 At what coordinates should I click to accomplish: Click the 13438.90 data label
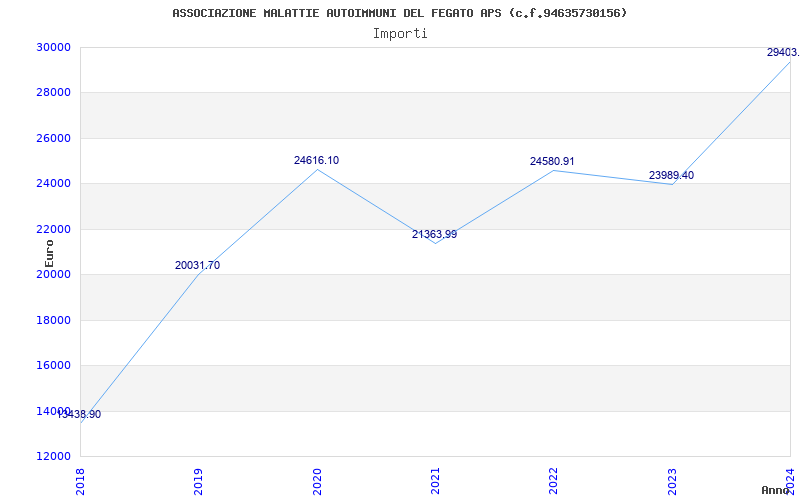79,415
